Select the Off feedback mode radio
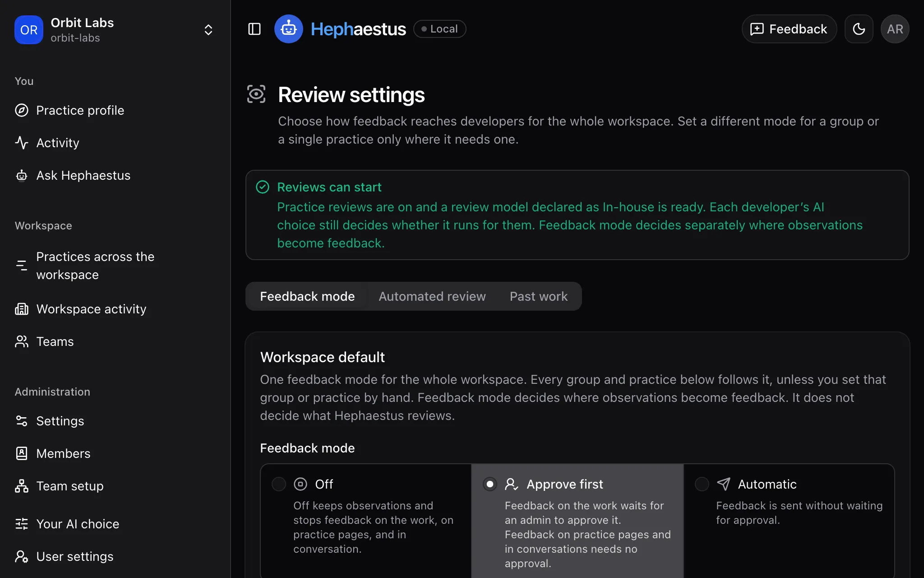The image size is (924, 578). [x=279, y=484]
